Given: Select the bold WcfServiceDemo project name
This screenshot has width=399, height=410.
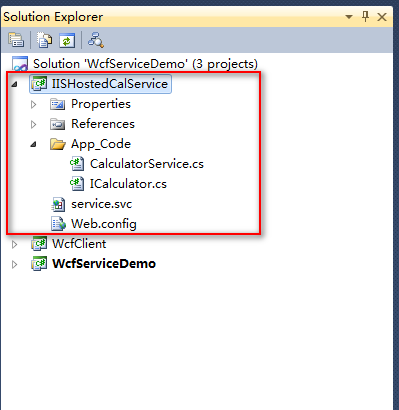Looking at the screenshot, I should [104, 264].
